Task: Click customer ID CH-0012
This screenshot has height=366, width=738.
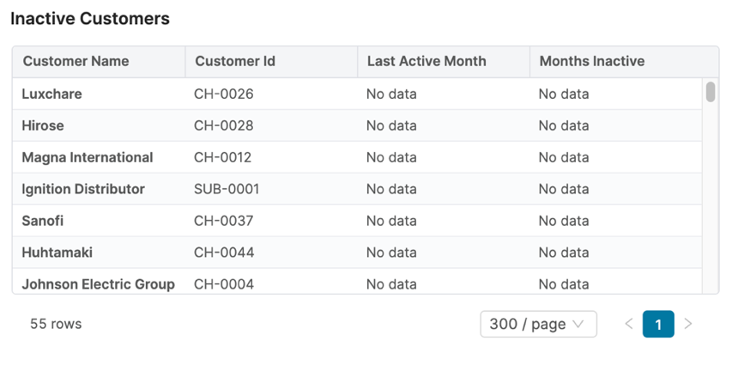Action: point(223,157)
